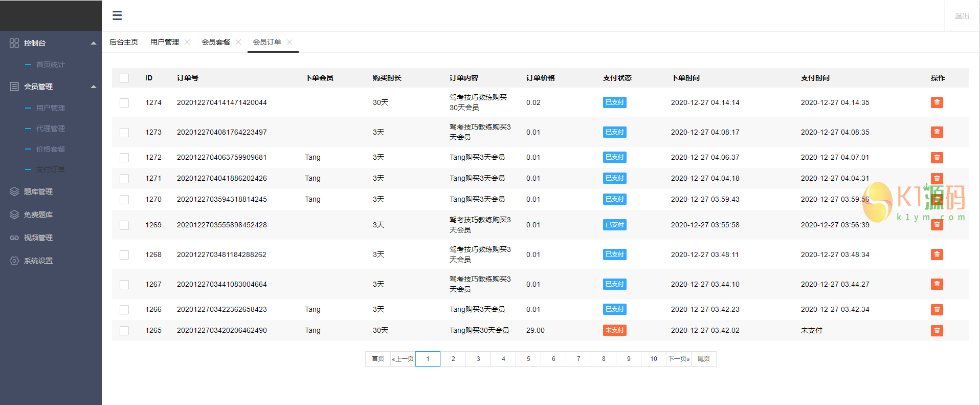Go to page 7
Image resolution: width=980 pixels, height=405 pixels.
click(x=578, y=359)
